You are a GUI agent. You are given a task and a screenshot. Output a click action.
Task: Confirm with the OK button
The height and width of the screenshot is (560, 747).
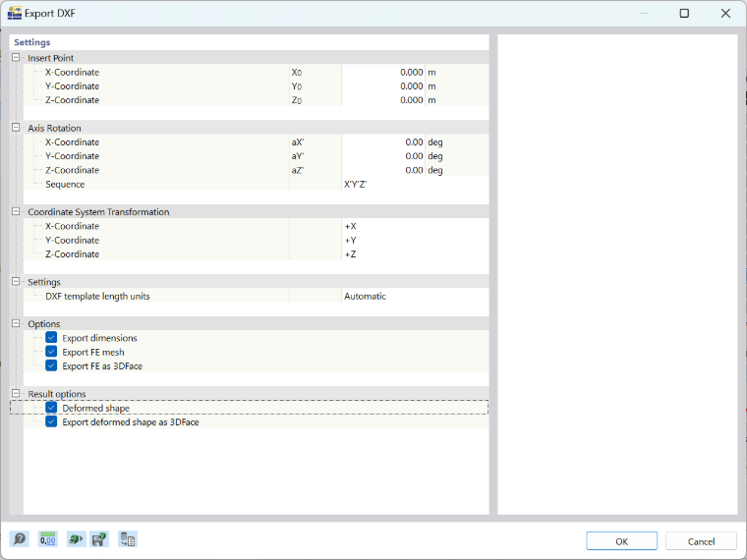click(622, 541)
